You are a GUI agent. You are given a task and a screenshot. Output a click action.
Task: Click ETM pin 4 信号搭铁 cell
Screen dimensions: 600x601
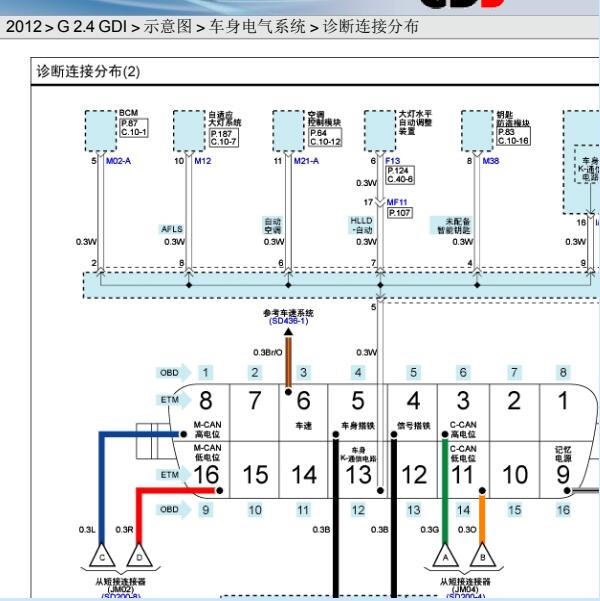(413, 413)
